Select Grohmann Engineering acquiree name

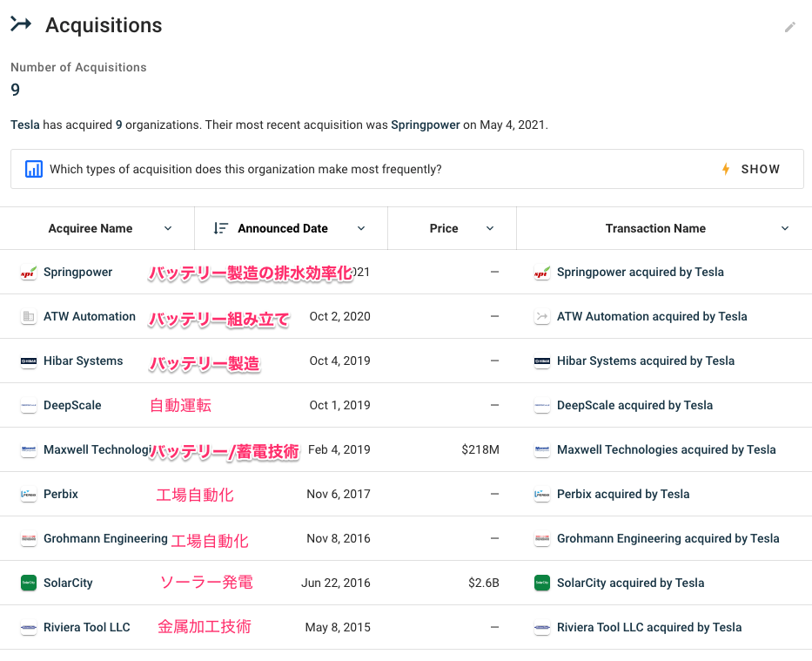tap(105, 538)
